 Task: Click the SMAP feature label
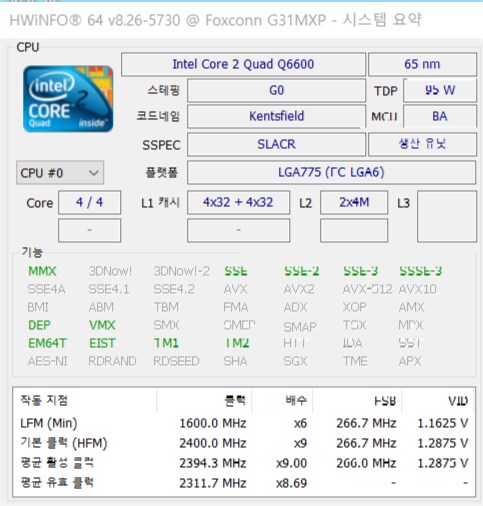coord(300,327)
